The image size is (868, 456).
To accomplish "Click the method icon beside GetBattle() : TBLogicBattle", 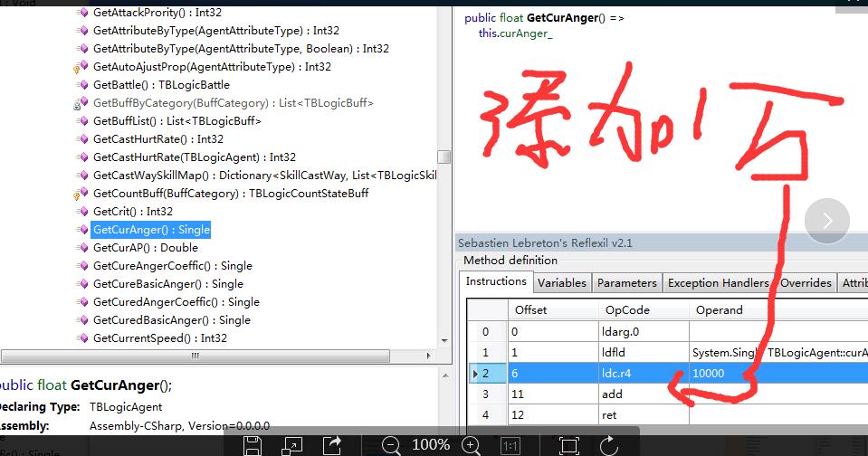I will (83, 85).
